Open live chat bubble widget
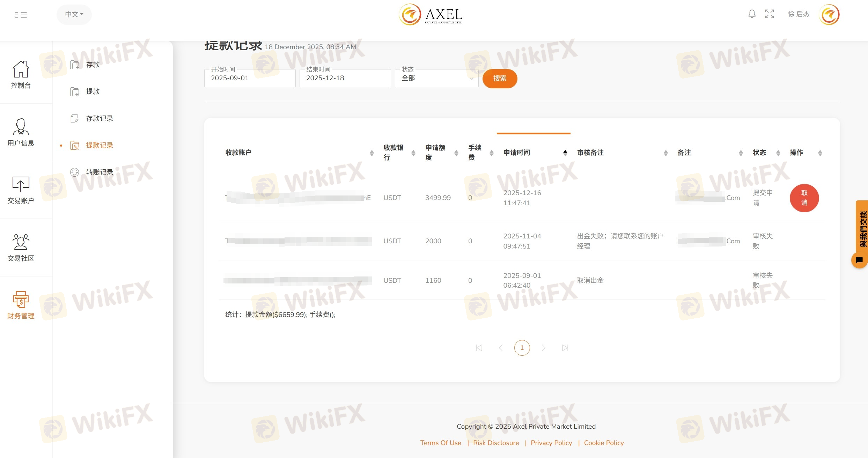The width and height of the screenshot is (868, 458). pos(859,260)
